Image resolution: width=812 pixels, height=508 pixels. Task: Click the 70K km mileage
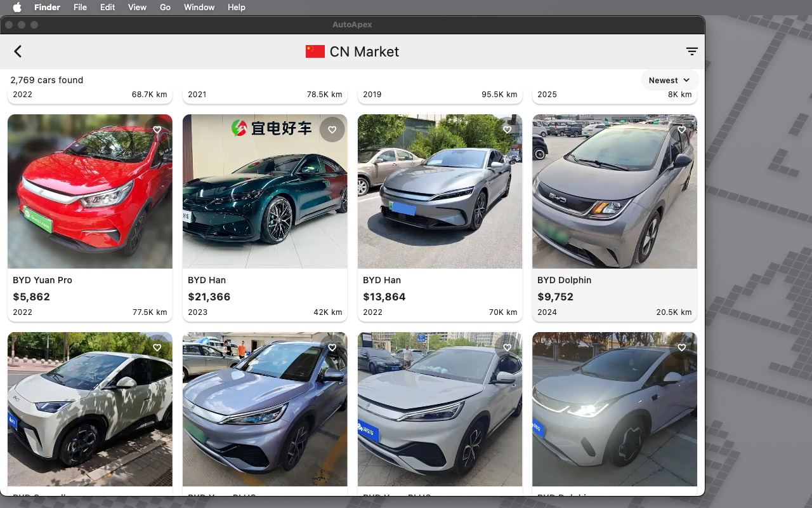click(503, 312)
